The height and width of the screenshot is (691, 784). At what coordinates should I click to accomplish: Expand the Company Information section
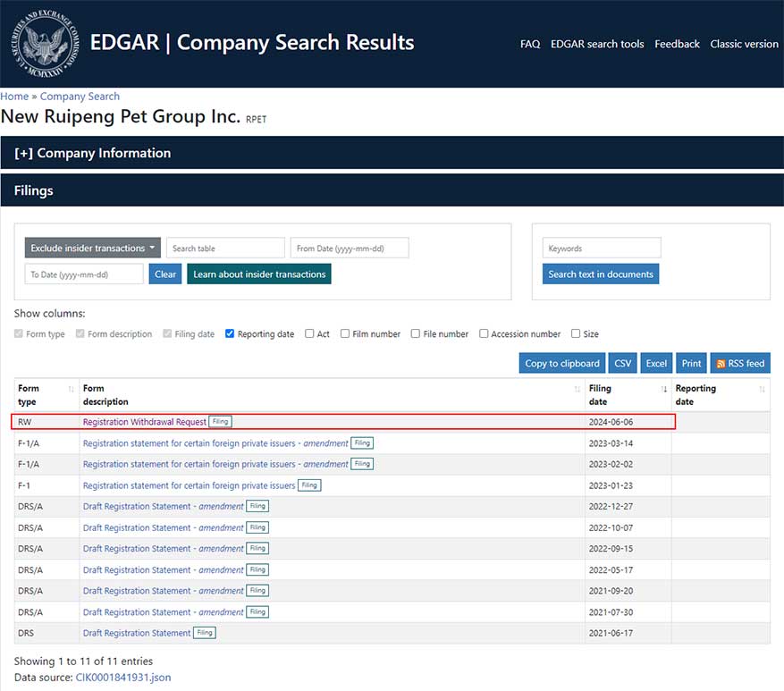93,153
